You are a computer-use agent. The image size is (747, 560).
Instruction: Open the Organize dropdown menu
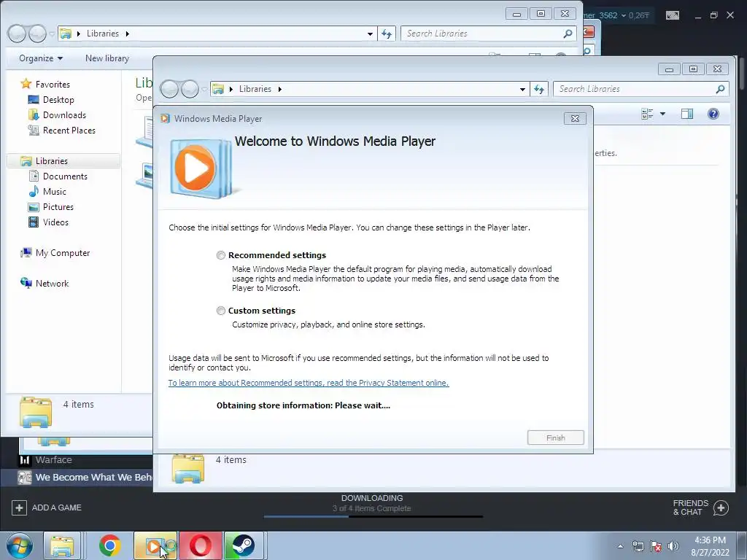[41, 58]
